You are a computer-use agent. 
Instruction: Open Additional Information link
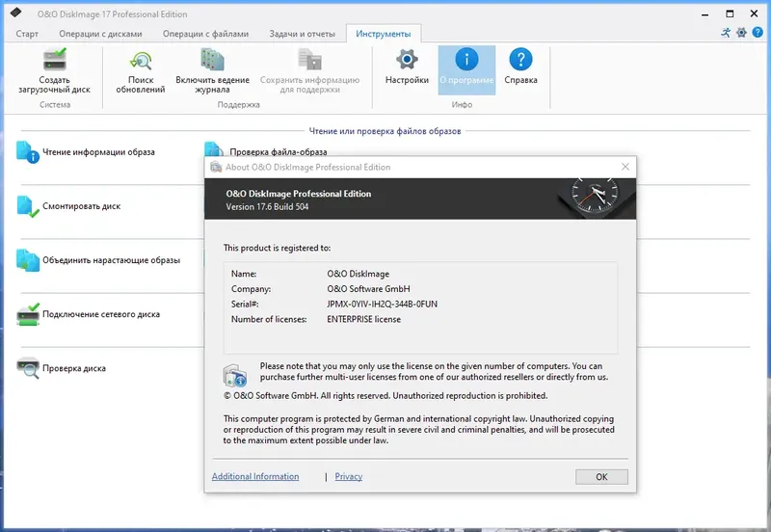point(255,476)
